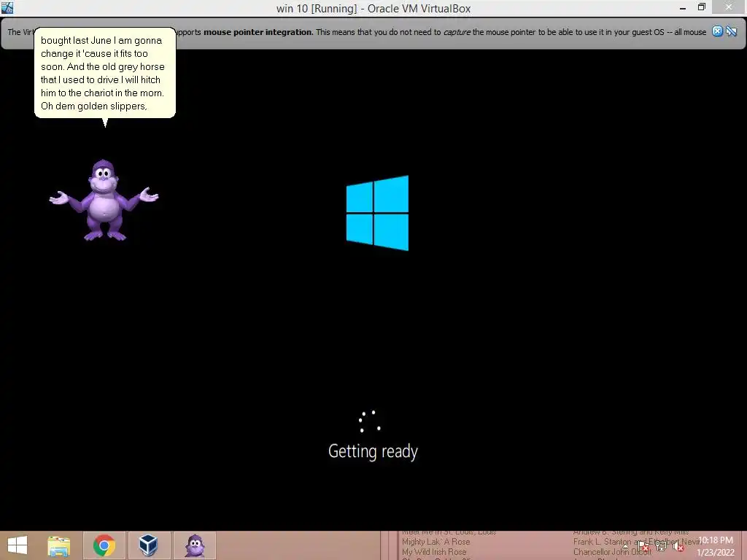Viewport: 747px width, 560px height.
Task: Click the Windows logo in the VM
Action: point(377,213)
